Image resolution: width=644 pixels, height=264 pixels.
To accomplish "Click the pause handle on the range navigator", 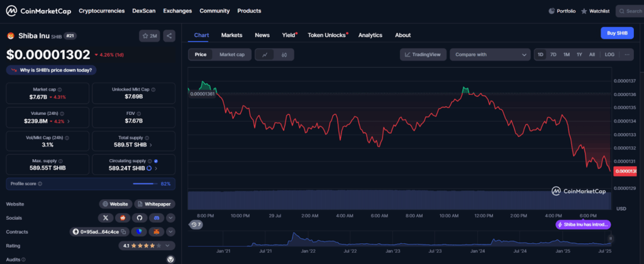I will 611,238.
